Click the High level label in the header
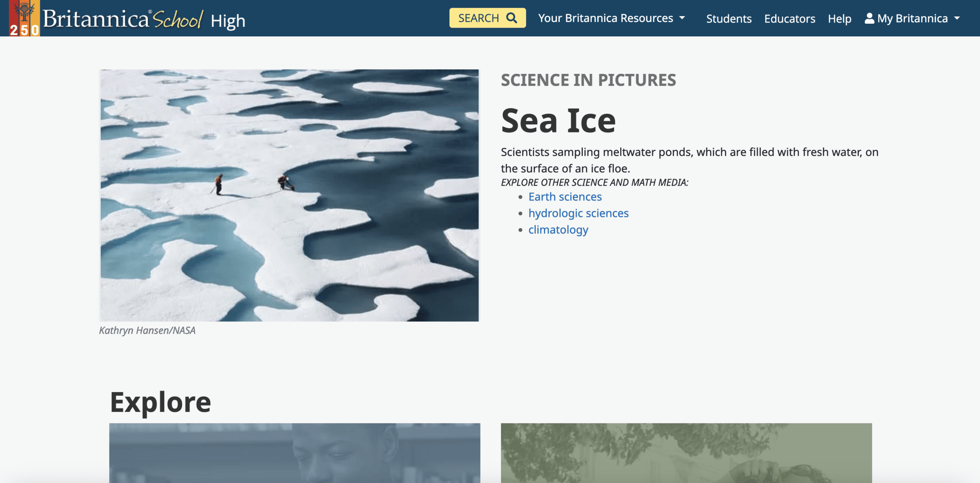Viewport: 980px width, 483px height. [x=228, y=21]
